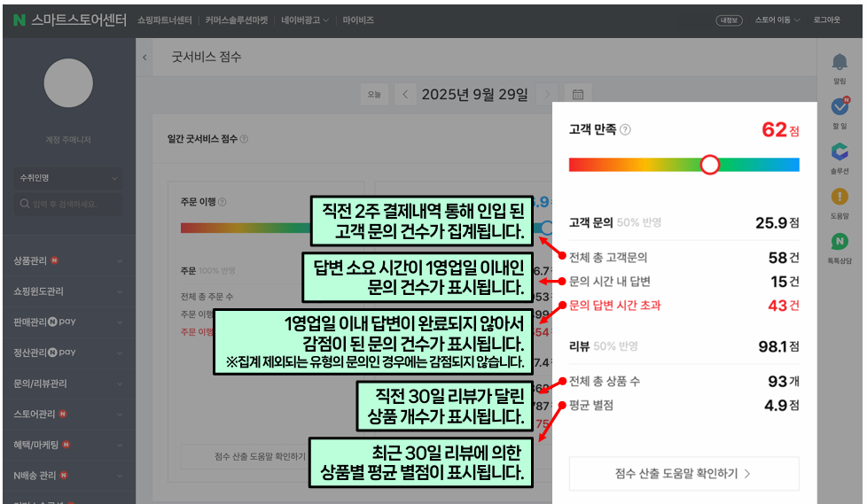Image resolution: width=867 pixels, height=504 pixels.
Task: Click the 도움말 exclamation icon
Action: coord(839,197)
